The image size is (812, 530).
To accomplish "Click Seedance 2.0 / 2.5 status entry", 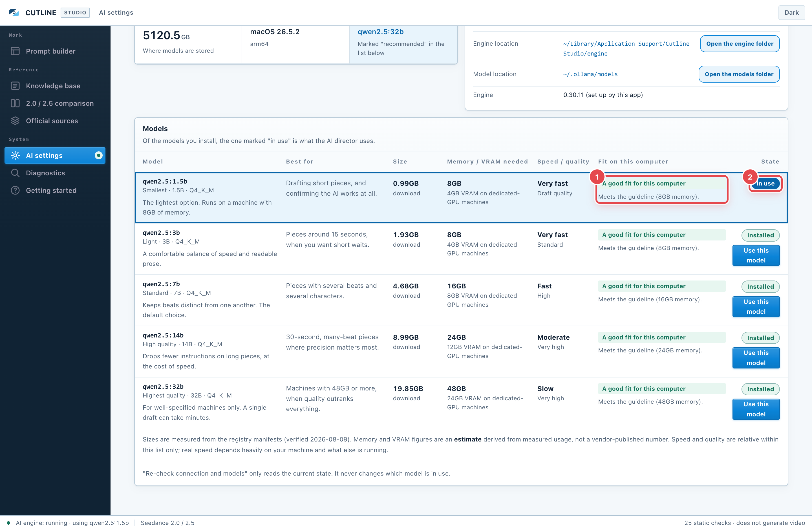I will pos(167,523).
